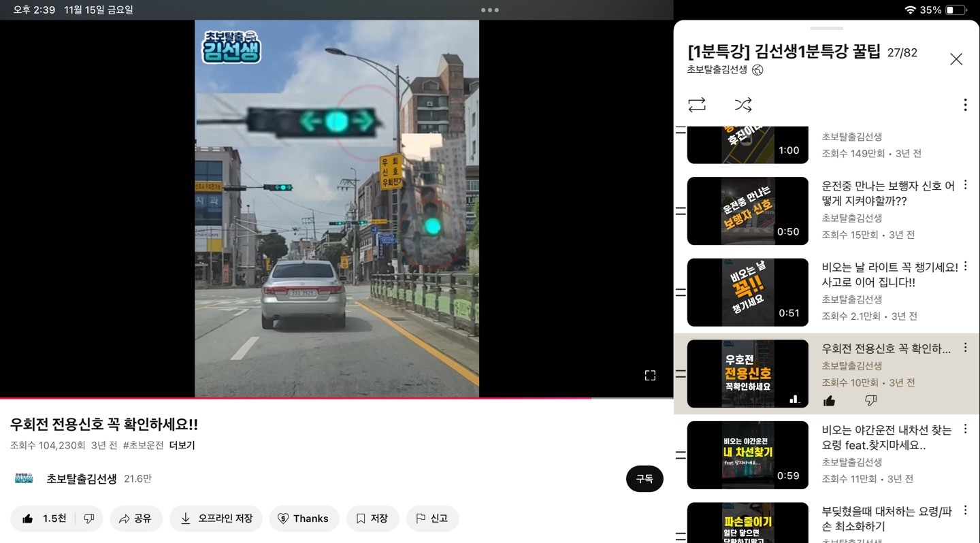Tap Wi-Fi icon in status bar
Viewport: 980px width, 543px height.
point(910,10)
